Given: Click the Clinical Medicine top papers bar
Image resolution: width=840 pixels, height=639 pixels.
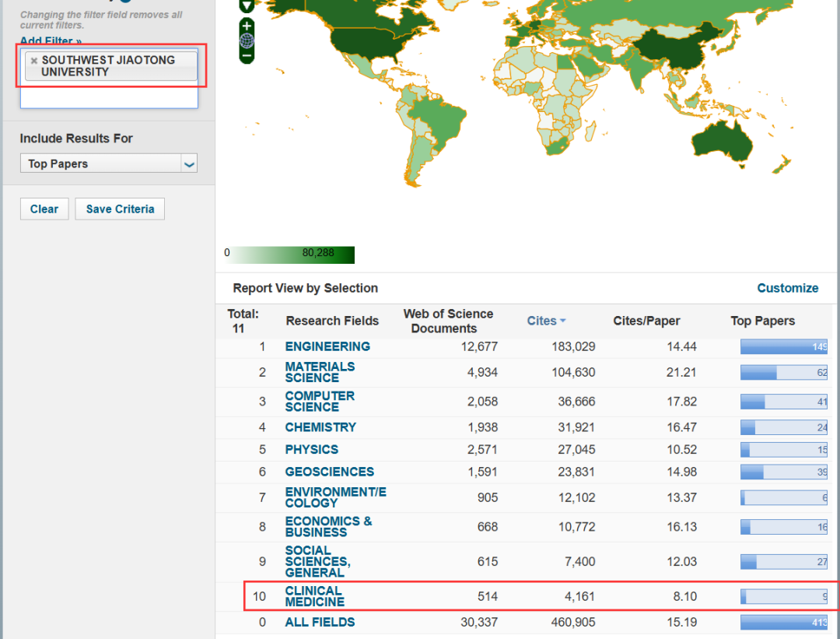Looking at the screenshot, I should click(784, 596).
